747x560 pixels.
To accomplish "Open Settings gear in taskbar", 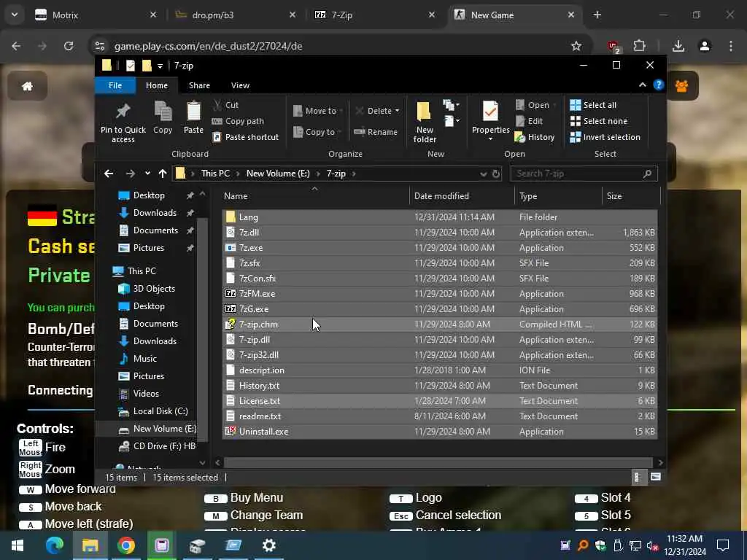I will click(268, 545).
